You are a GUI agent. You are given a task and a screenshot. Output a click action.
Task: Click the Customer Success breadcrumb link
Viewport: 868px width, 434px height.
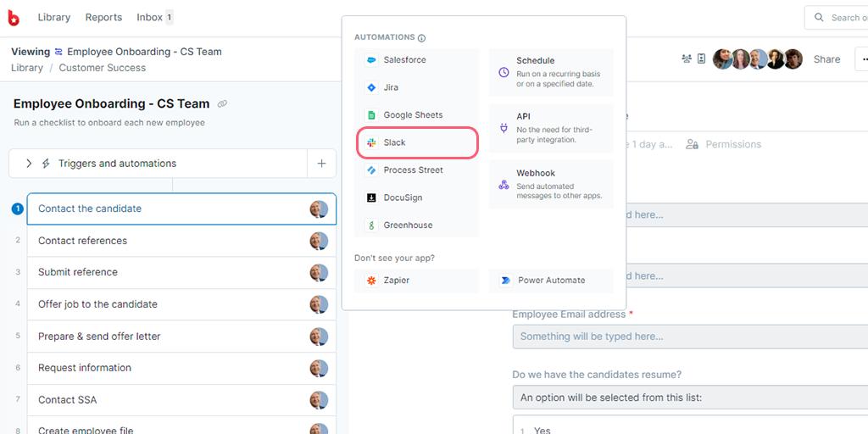pyautogui.click(x=103, y=68)
